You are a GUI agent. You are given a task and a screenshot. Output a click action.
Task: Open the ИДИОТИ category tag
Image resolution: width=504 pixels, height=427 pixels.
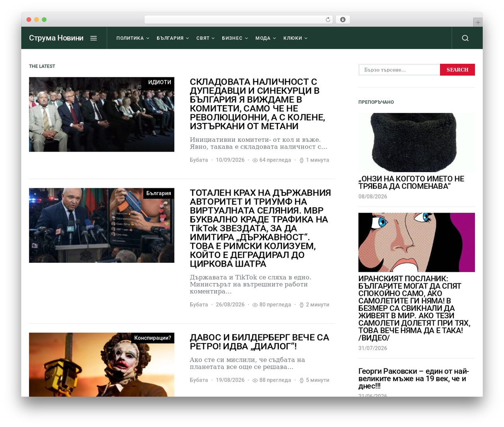pyautogui.click(x=160, y=82)
